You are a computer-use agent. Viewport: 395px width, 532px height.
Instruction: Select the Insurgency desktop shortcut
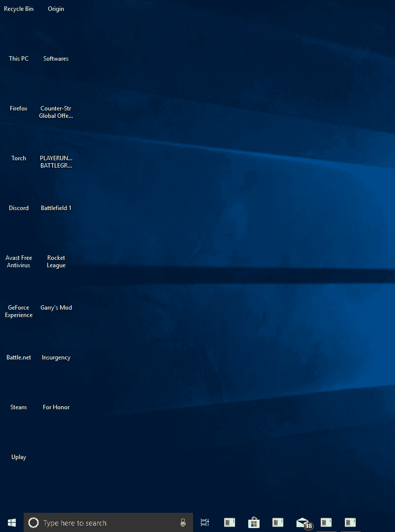56,357
